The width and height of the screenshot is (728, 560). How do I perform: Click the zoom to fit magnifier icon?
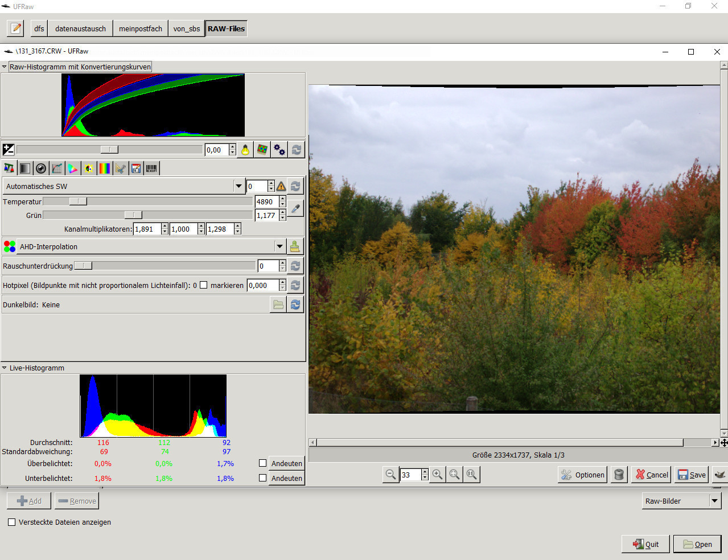pyautogui.click(x=454, y=475)
